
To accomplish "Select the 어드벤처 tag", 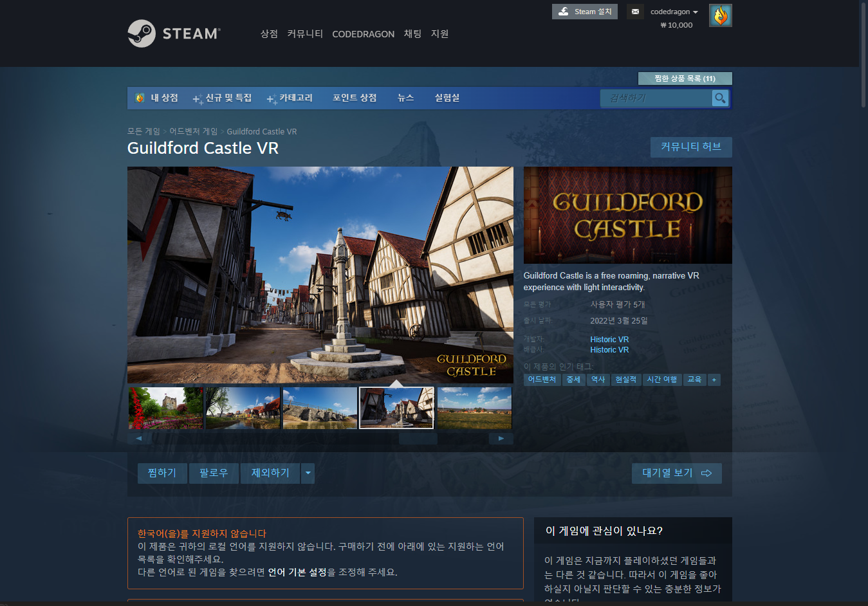I will pos(542,380).
